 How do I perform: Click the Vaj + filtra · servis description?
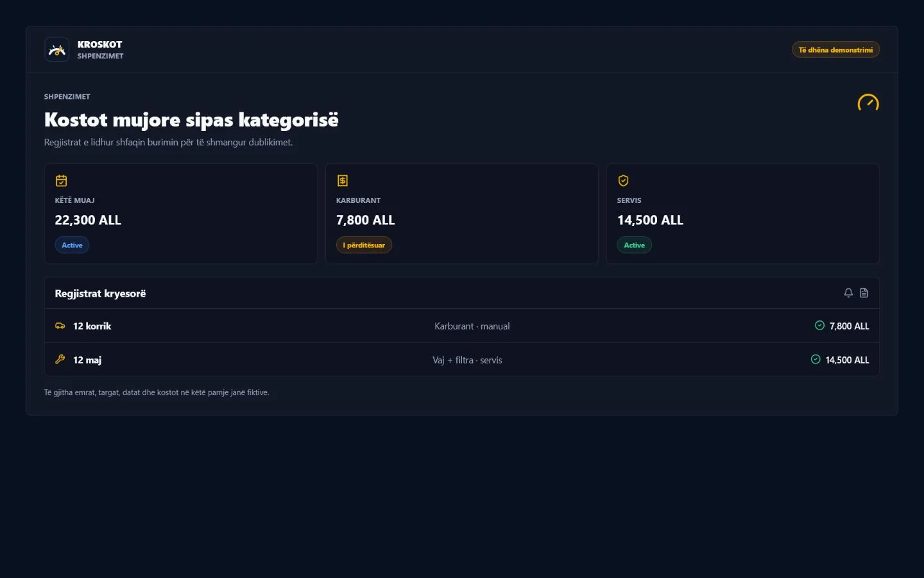[467, 360]
